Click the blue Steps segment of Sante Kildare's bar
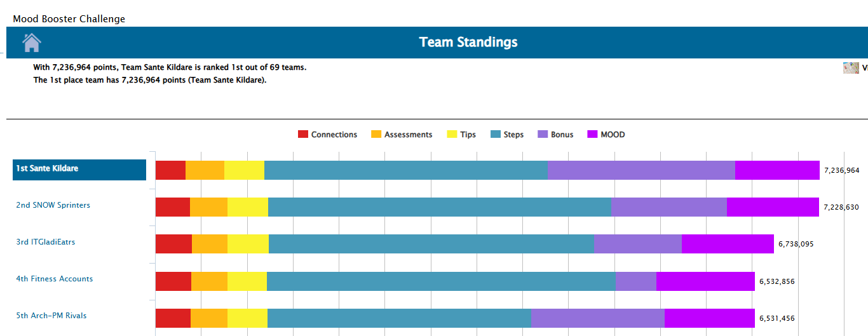This screenshot has width=868, height=336. coord(405,170)
